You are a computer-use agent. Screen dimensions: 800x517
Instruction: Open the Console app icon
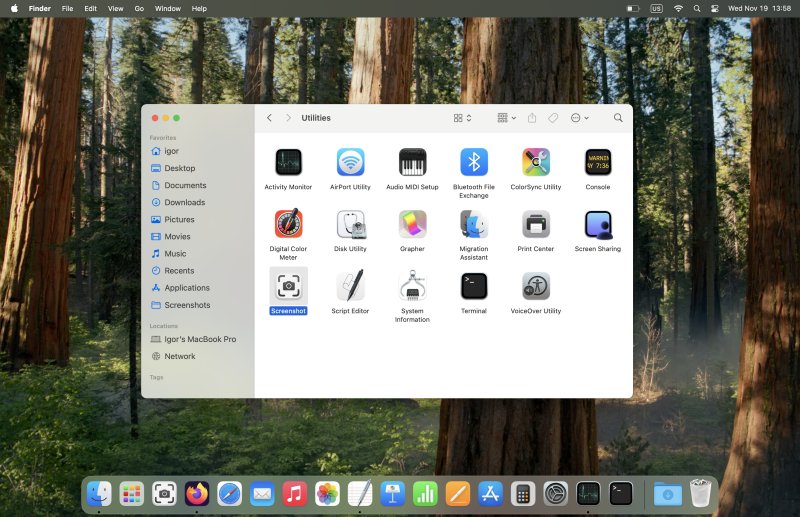pyautogui.click(x=598, y=162)
